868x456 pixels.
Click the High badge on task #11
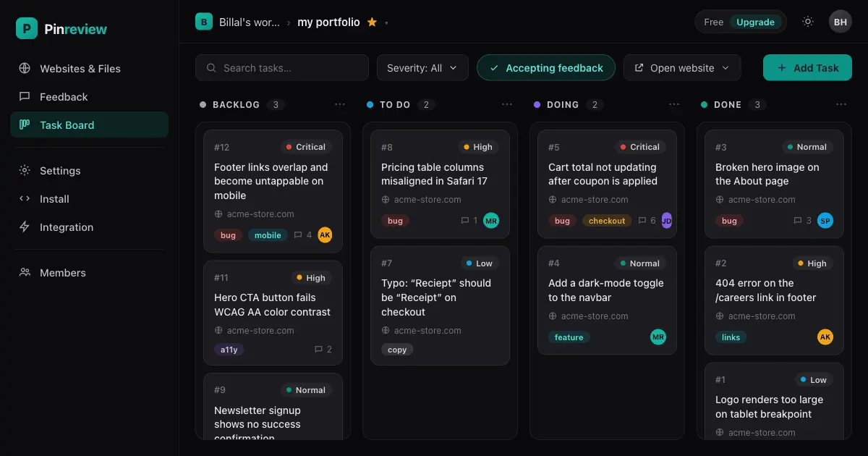(311, 278)
